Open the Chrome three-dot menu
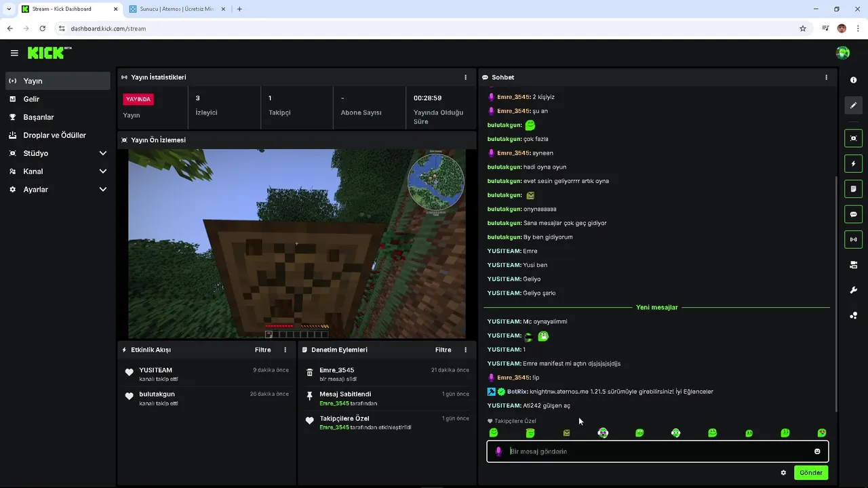 [x=859, y=28]
